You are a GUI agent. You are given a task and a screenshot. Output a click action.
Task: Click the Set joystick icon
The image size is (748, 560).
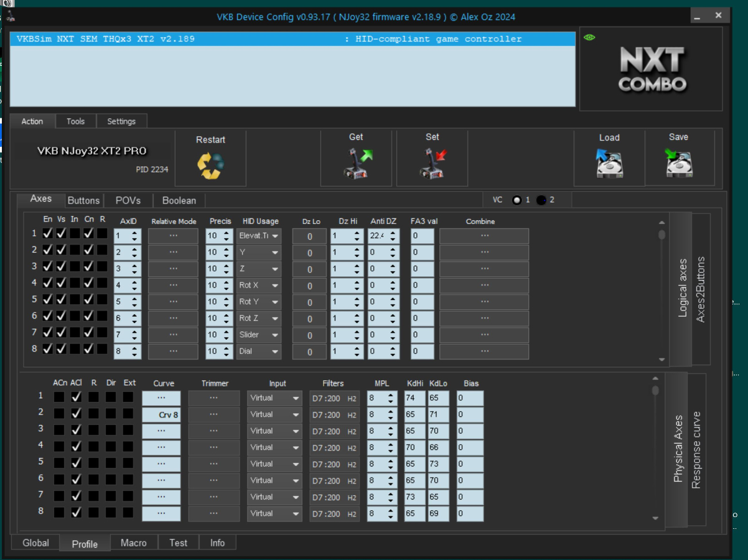tap(432, 164)
